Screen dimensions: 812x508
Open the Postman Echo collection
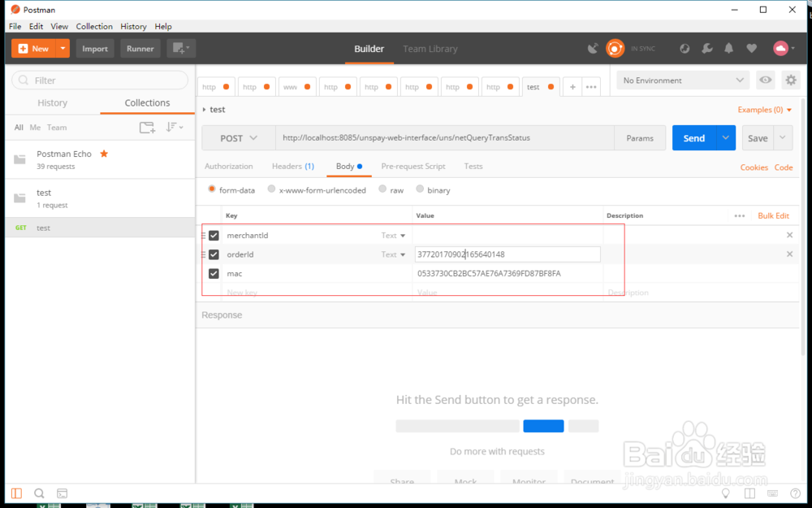pyautogui.click(x=100, y=159)
